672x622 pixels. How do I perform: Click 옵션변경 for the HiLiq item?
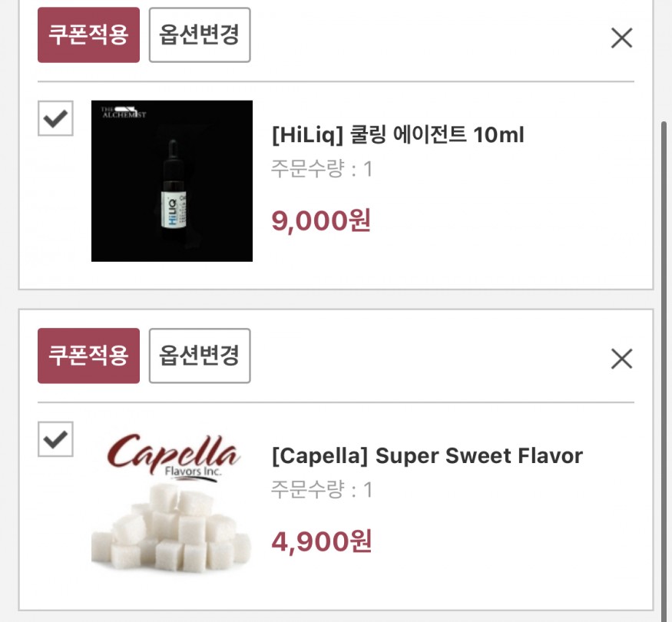200,35
